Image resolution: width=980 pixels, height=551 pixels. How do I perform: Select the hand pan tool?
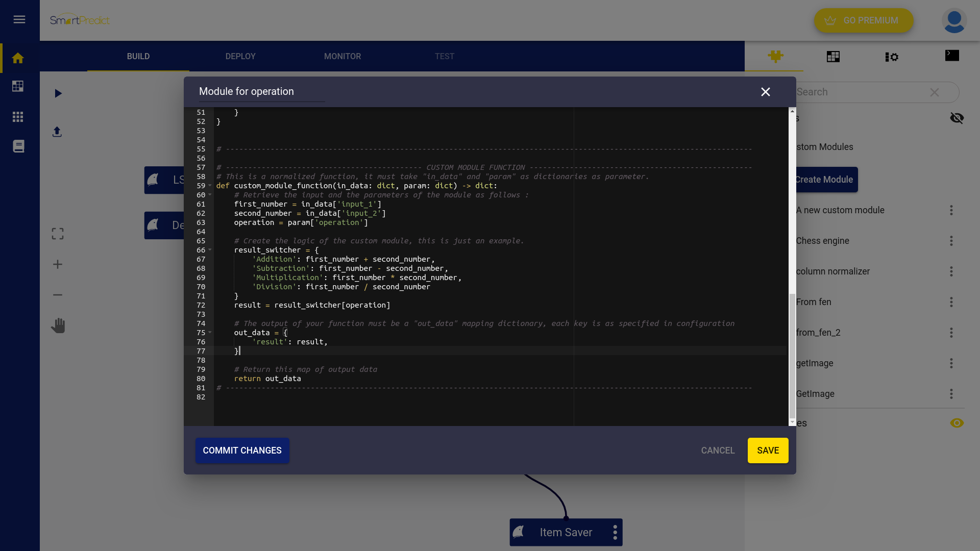tap(58, 325)
